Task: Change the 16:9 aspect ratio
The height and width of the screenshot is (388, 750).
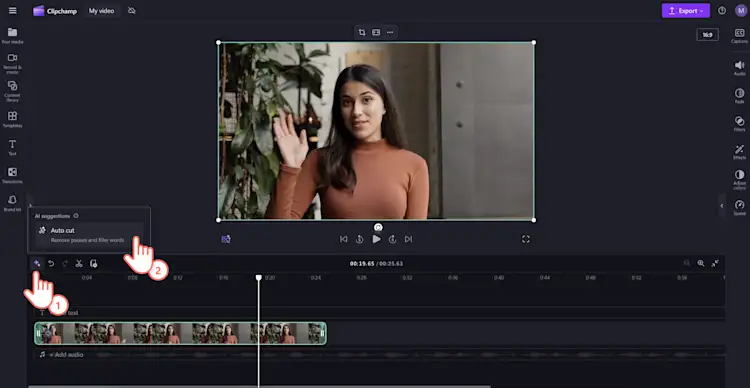Action: point(707,34)
